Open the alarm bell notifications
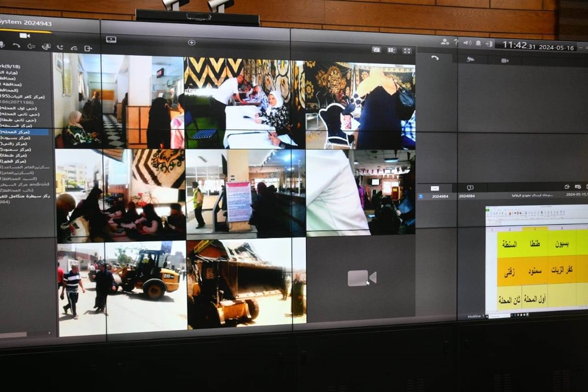 point(478,43)
